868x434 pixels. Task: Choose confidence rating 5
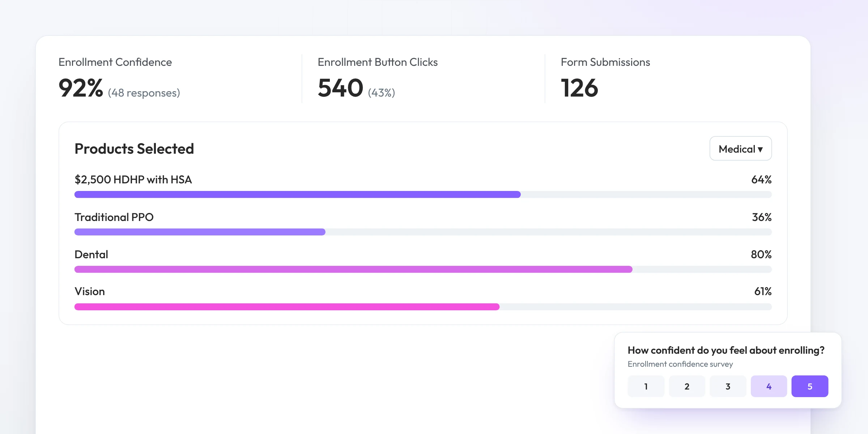(810, 386)
